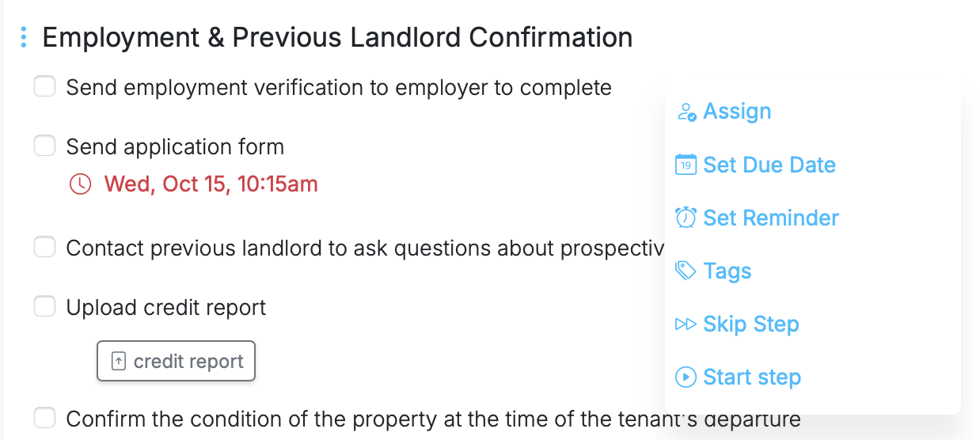Check the Send employment verification checkbox
980x440 pixels.
point(44,86)
